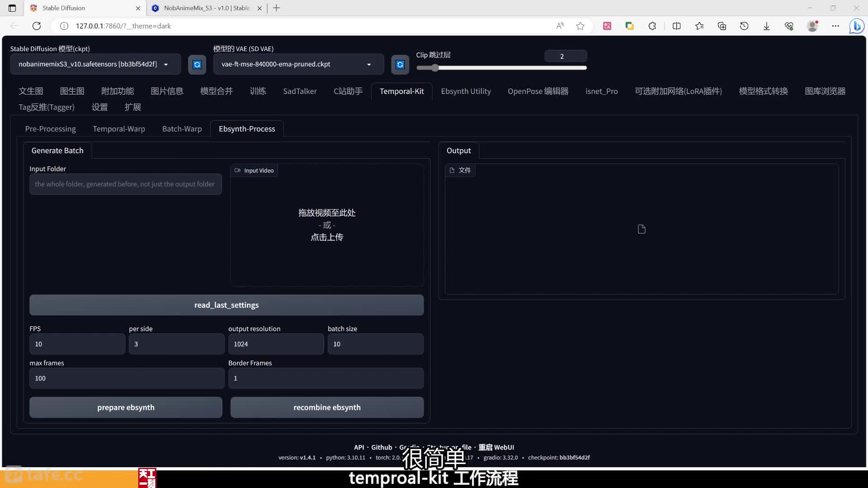Viewport: 868px width, 488px height.
Task: Open the SadTalker tab
Action: tap(300, 91)
